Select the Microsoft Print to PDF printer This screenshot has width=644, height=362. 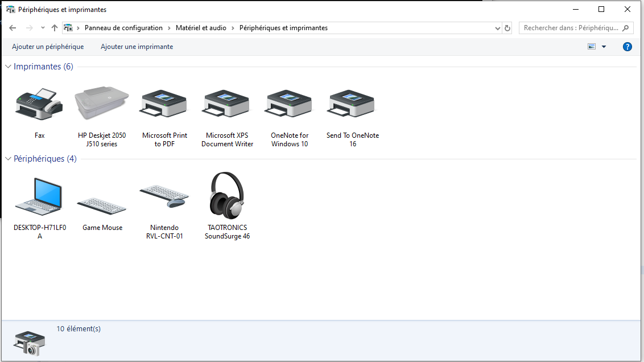point(164,104)
